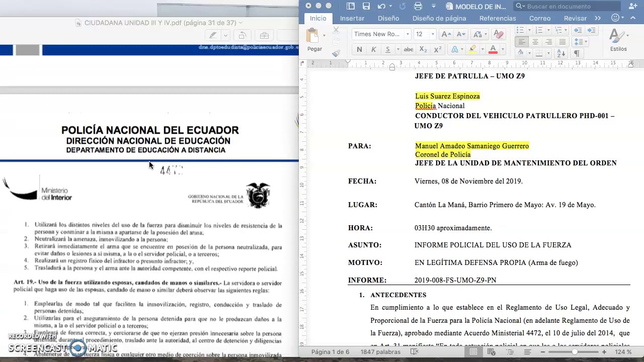
Task: Click the zoom slider handle in Word
Action: point(575,352)
